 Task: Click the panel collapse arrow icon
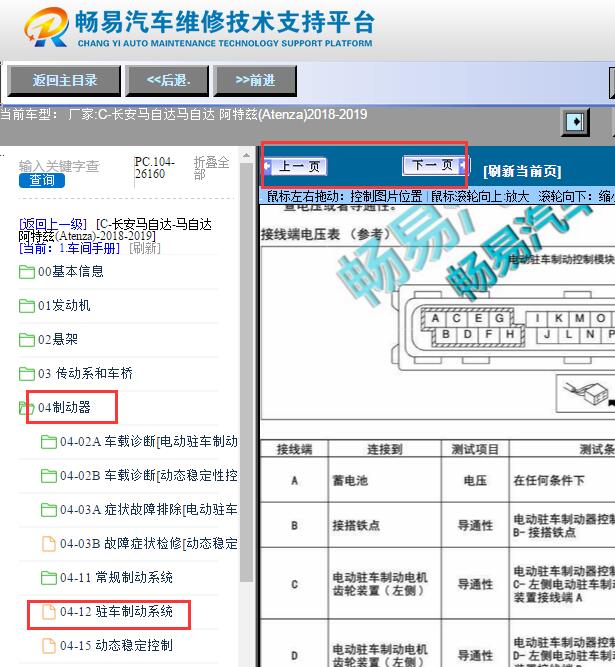(575, 122)
